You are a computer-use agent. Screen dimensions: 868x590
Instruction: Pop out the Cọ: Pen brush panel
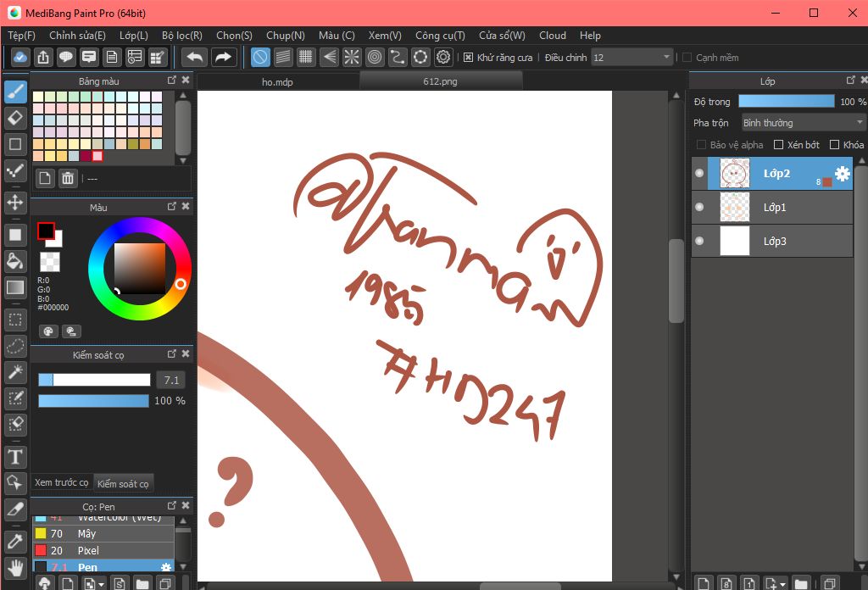pos(171,505)
